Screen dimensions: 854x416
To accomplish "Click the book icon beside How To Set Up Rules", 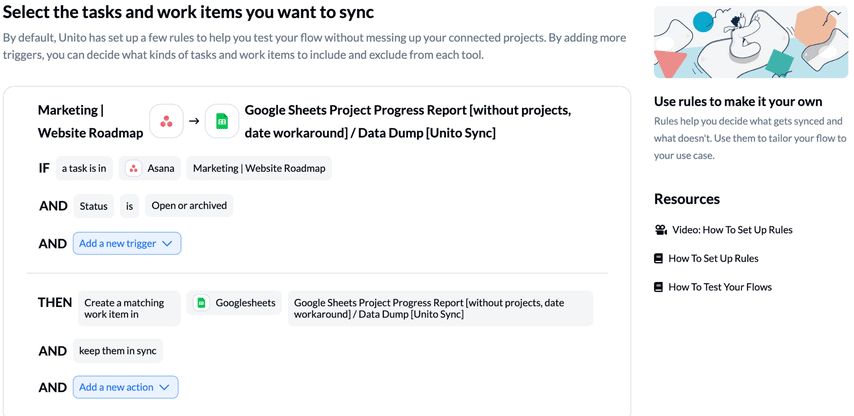I will pos(658,259).
